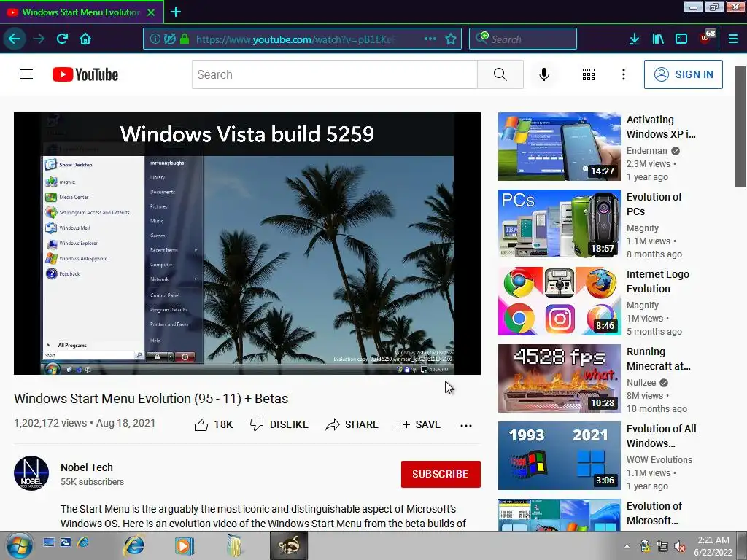
Task: Go back with the browser back arrow
Action: coord(15,39)
